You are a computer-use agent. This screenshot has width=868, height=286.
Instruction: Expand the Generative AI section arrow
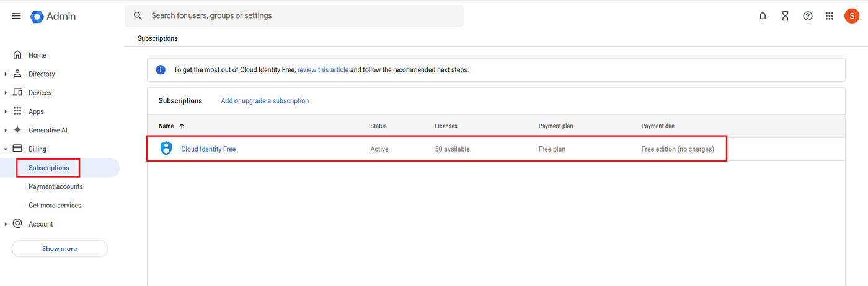[6, 130]
